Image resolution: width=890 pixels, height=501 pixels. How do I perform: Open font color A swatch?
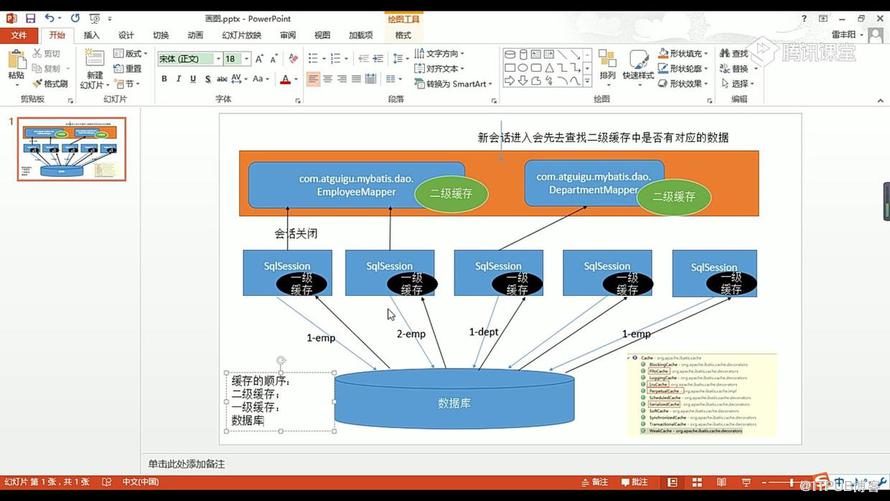(286, 79)
